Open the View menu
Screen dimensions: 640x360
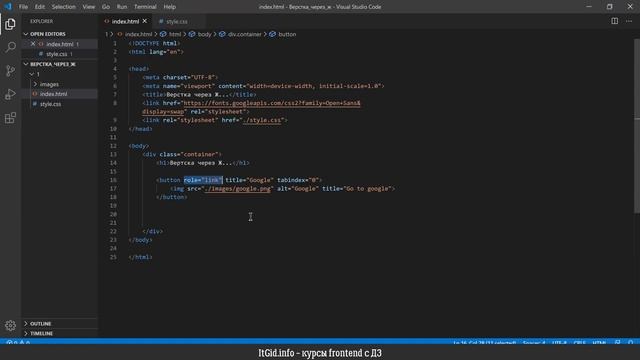pos(89,7)
